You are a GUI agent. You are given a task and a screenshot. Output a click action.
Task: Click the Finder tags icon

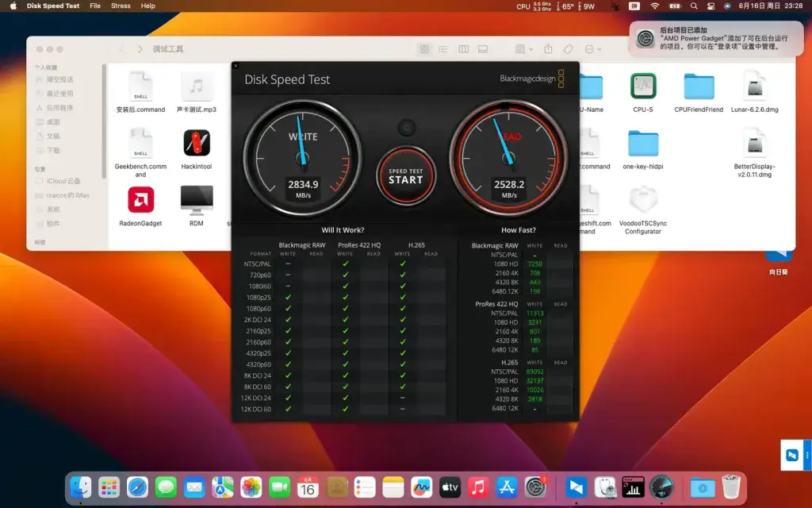[x=568, y=48]
